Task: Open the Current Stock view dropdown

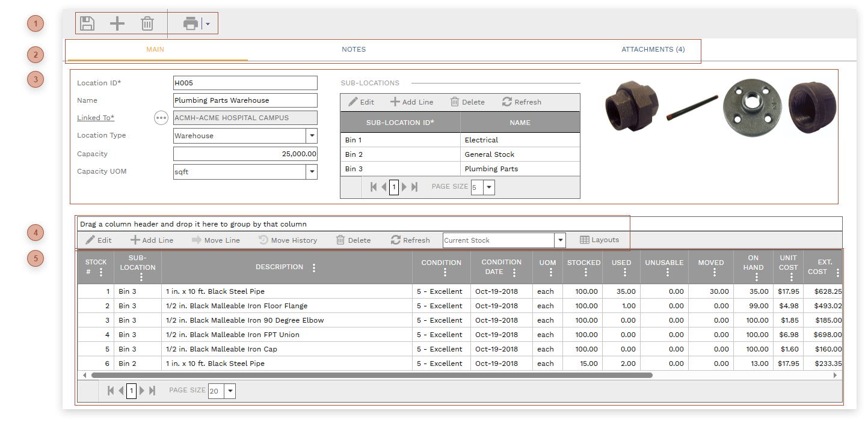Action: [560, 240]
